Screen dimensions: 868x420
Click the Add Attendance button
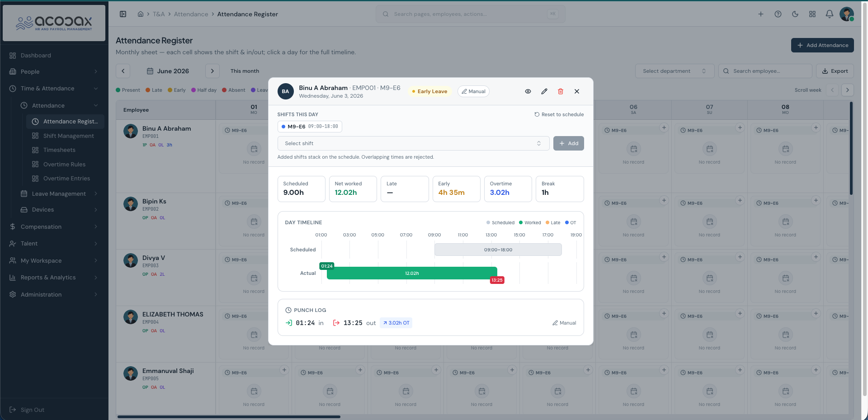(x=822, y=45)
